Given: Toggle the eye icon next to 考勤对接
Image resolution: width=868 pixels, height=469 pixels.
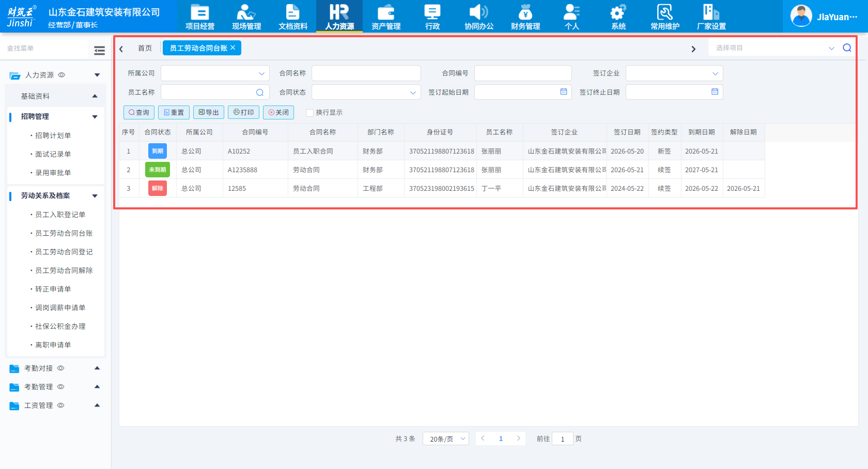Looking at the screenshot, I should 60,368.
